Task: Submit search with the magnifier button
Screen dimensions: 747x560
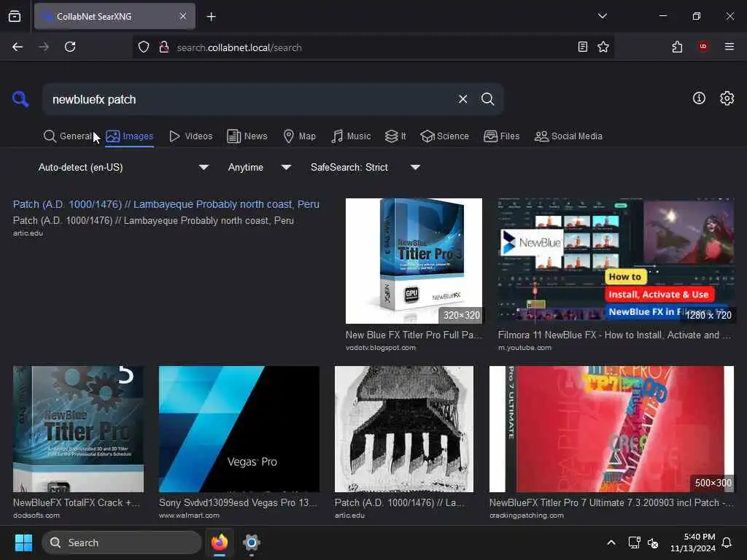Action: click(x=487, y=99)
